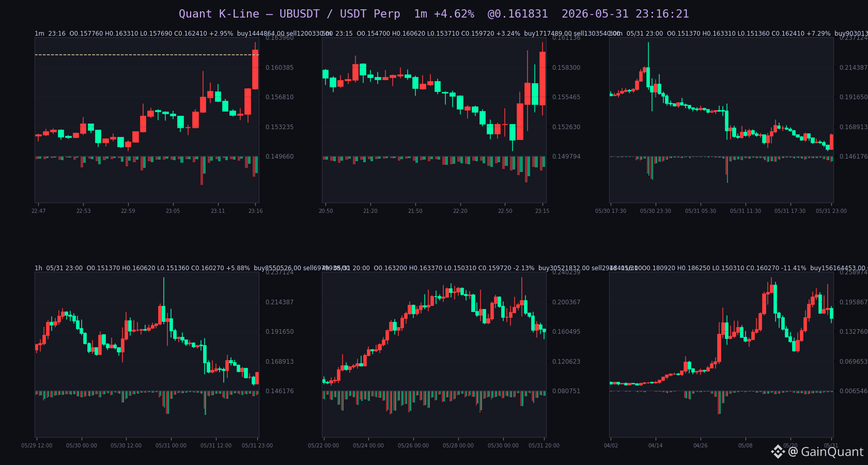Image resolution: width=868 pixels, height=465 pixels.
Task: Click the 05/31 11:30 time axis label
Action: [746, 211]
